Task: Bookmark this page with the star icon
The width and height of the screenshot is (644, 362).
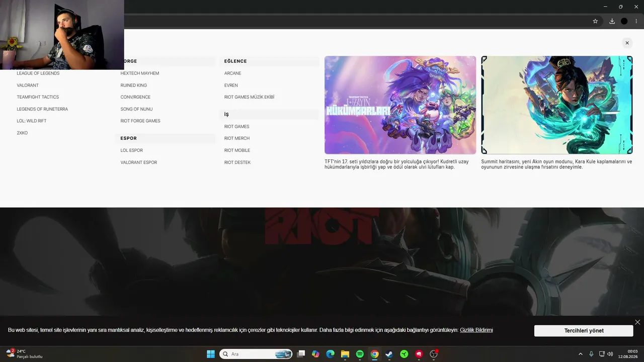Action: 595,21
